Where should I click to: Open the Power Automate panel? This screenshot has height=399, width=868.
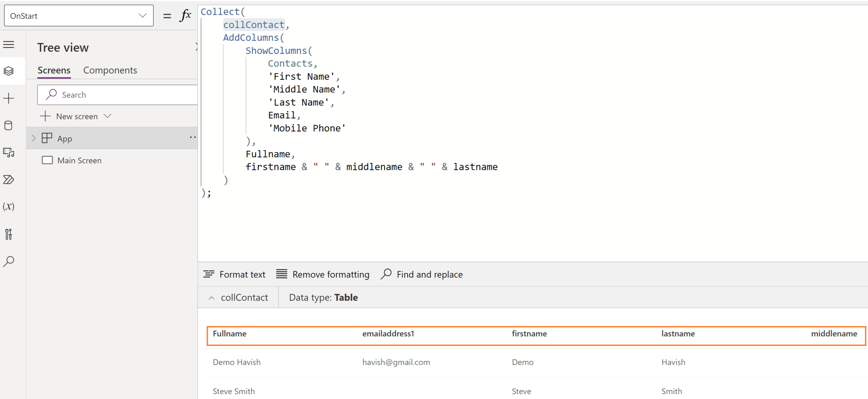[9, 180]
